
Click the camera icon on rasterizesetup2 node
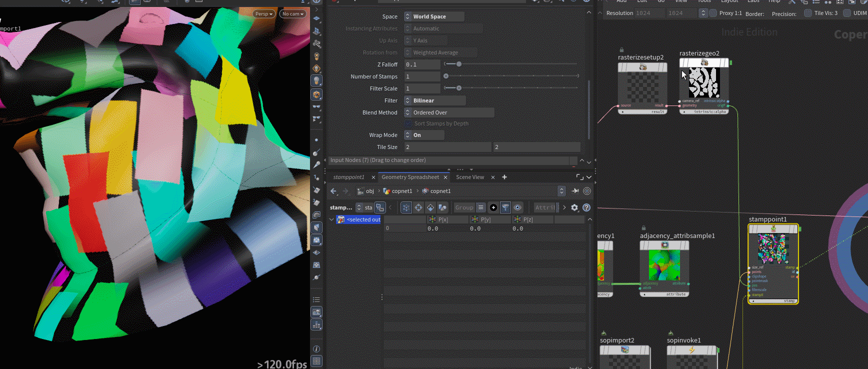(x=643, y=67)
